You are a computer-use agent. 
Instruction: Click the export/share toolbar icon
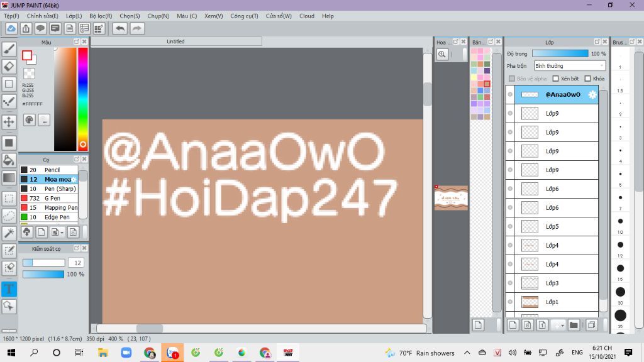(x=26, y=28)
